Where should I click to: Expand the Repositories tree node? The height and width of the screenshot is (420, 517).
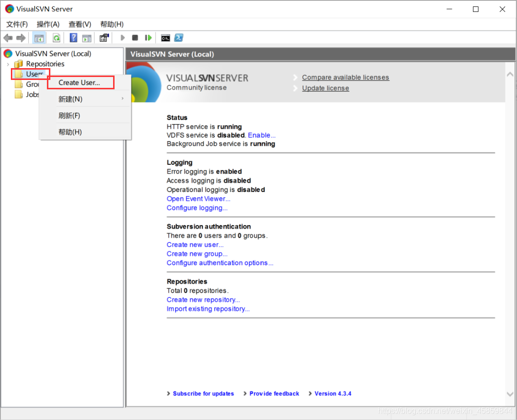point(8,64)
